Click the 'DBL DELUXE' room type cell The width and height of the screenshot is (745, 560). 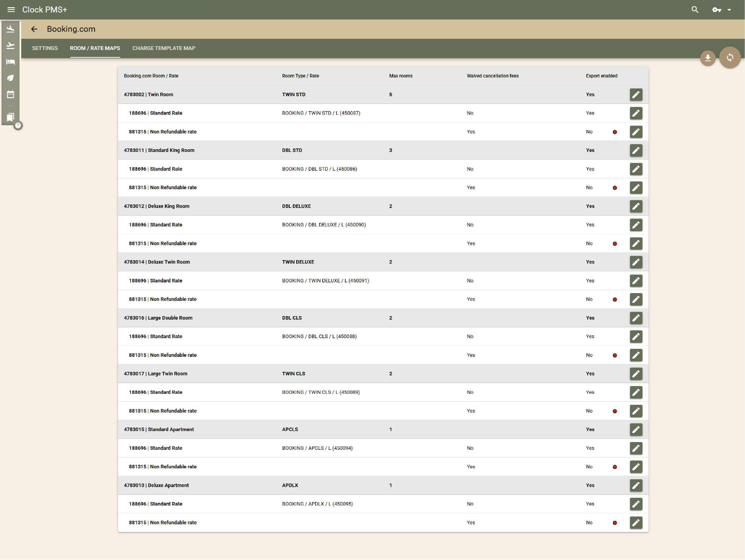[296, 206]
